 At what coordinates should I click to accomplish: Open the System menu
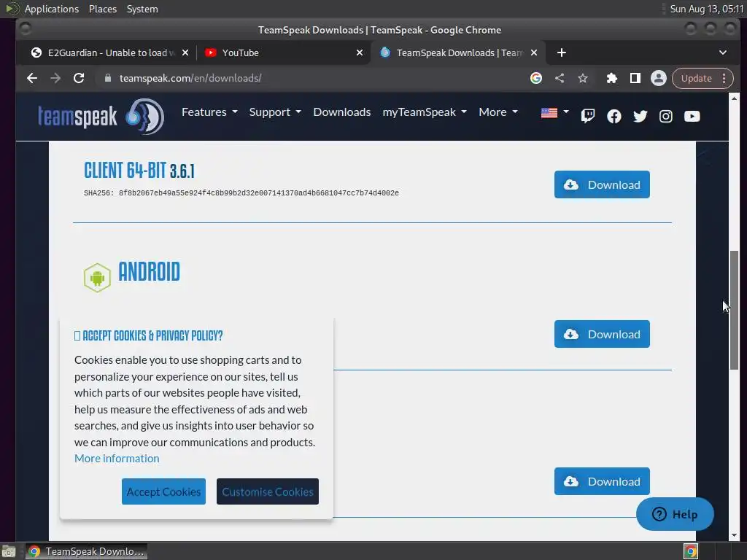(142, 9)
